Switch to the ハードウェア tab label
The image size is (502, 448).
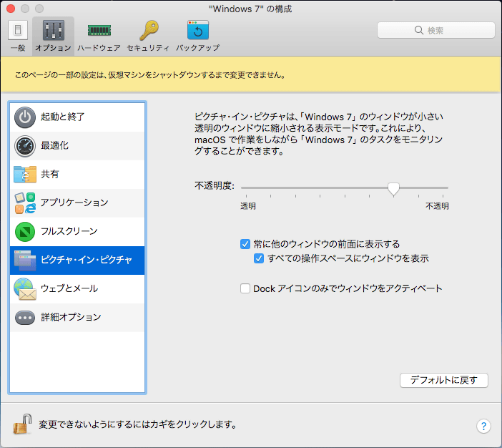[x=99, y=48]
